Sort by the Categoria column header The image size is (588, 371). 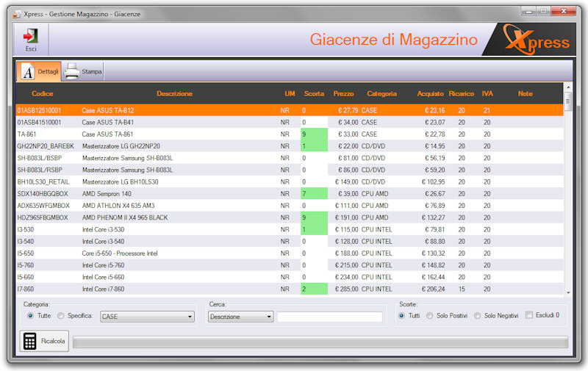click(381, 94)
